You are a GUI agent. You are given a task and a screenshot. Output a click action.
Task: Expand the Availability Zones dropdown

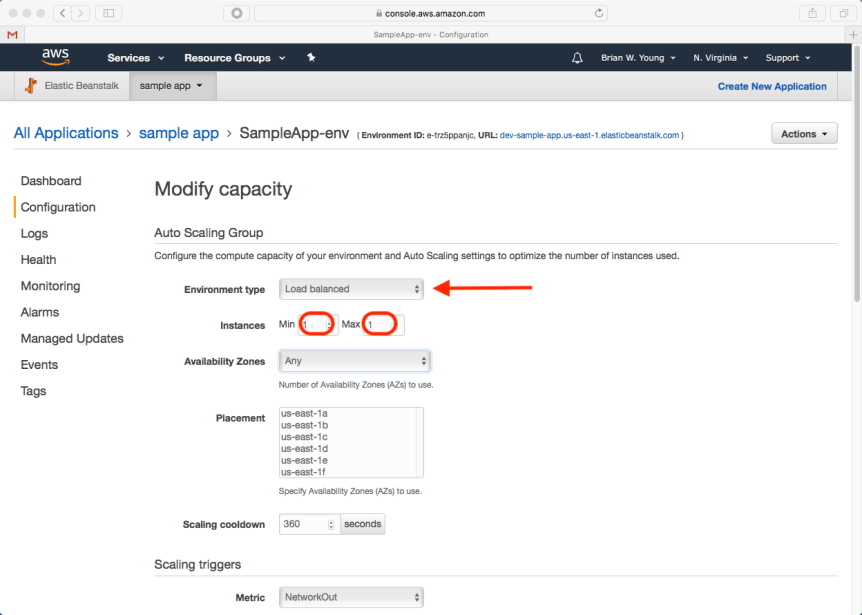pyautogui.click(x=355, y=360)
